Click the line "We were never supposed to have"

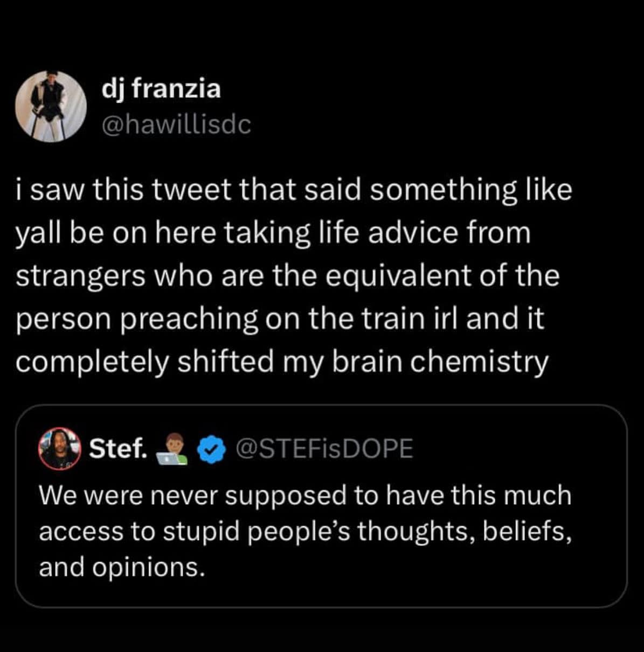[305, 495]
